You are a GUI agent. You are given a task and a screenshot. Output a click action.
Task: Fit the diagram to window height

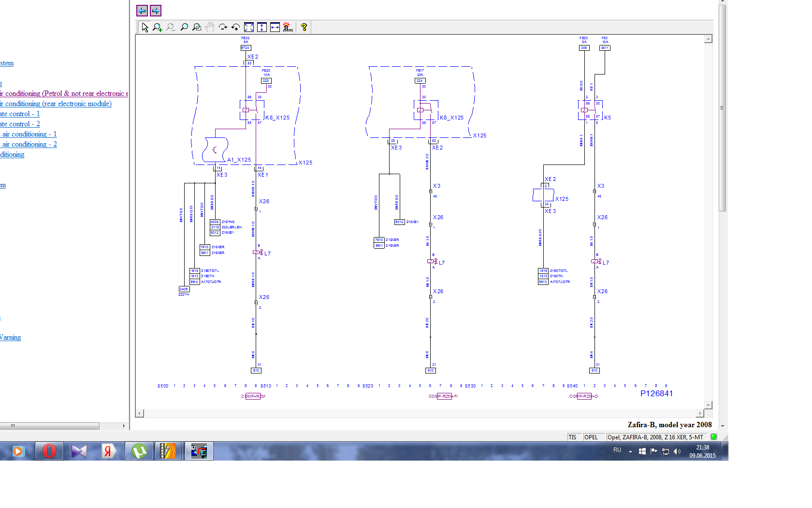pos(262,28)
